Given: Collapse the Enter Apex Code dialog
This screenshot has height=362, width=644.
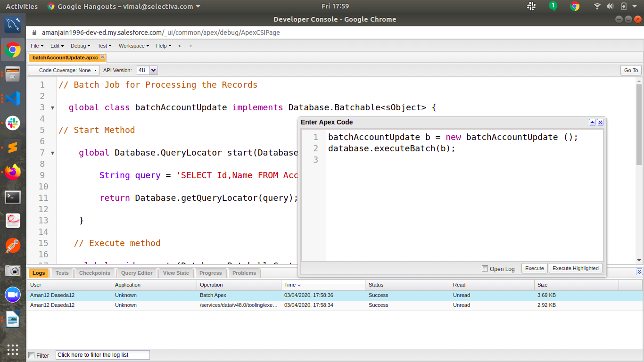Looking at the screenshot, I should coord(592,122).
